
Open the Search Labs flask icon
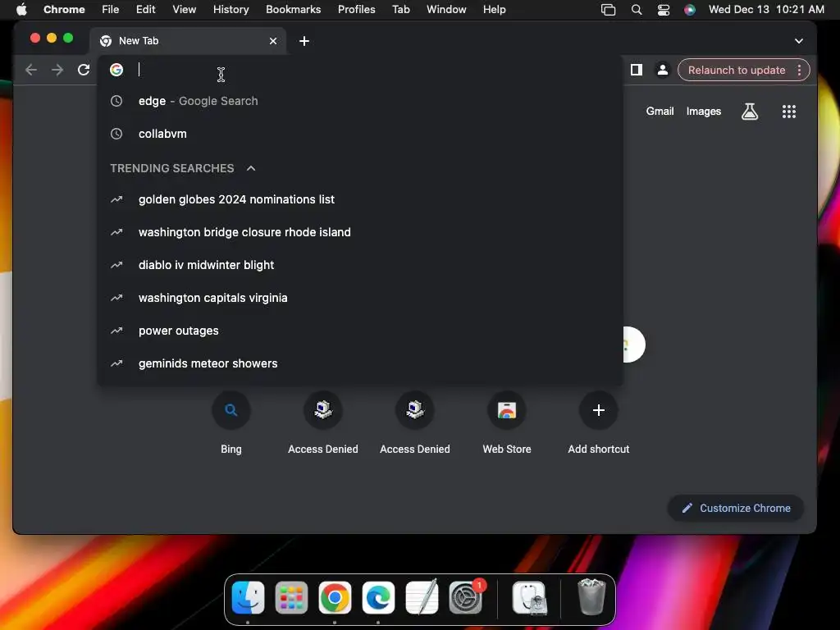[x=750, y=112]
